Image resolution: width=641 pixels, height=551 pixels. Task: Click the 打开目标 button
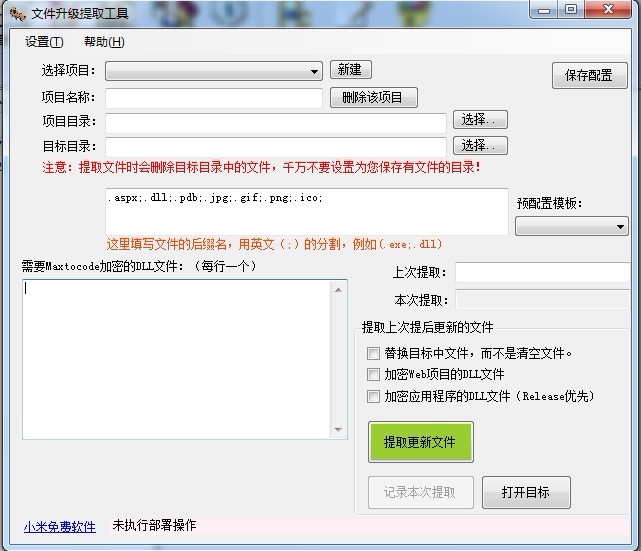tap(526, 492)
